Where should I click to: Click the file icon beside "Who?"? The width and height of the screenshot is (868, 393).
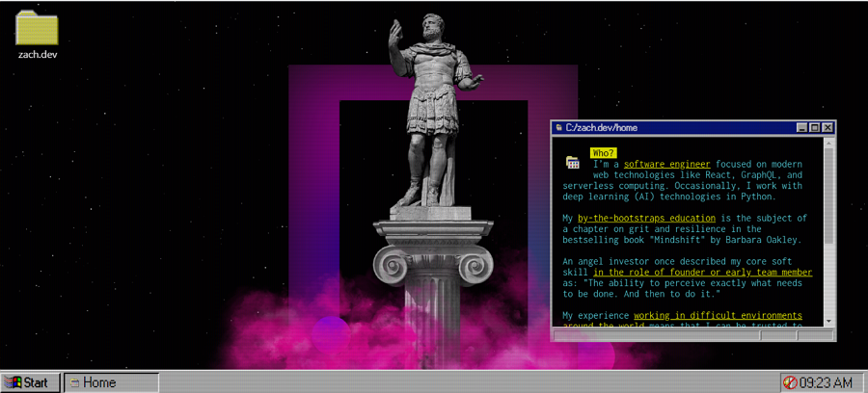573,163
